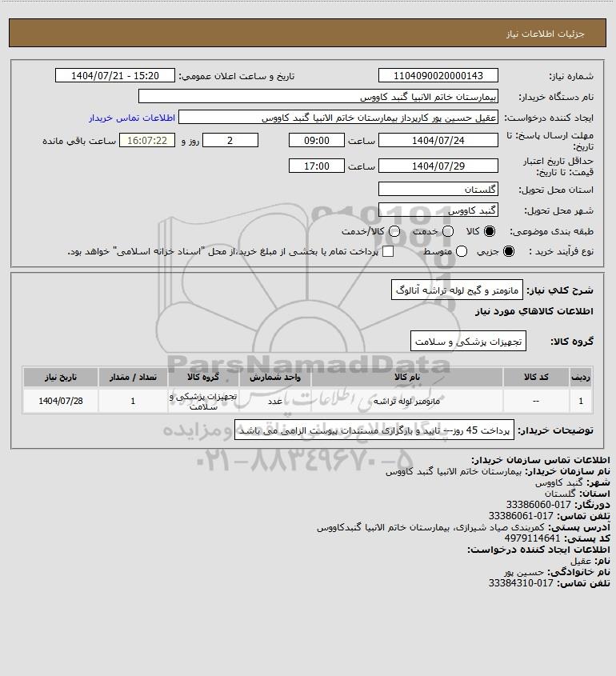This screenshot has height=676, width=616.
Task: Click the item name مانومتر لوله تراشه
Action: pos(406,402)
